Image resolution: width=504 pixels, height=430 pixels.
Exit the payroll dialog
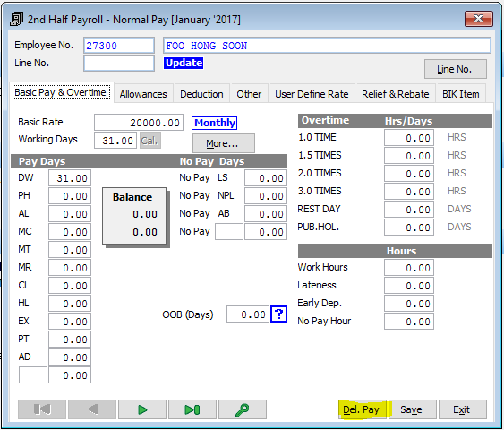click(463, 409)
